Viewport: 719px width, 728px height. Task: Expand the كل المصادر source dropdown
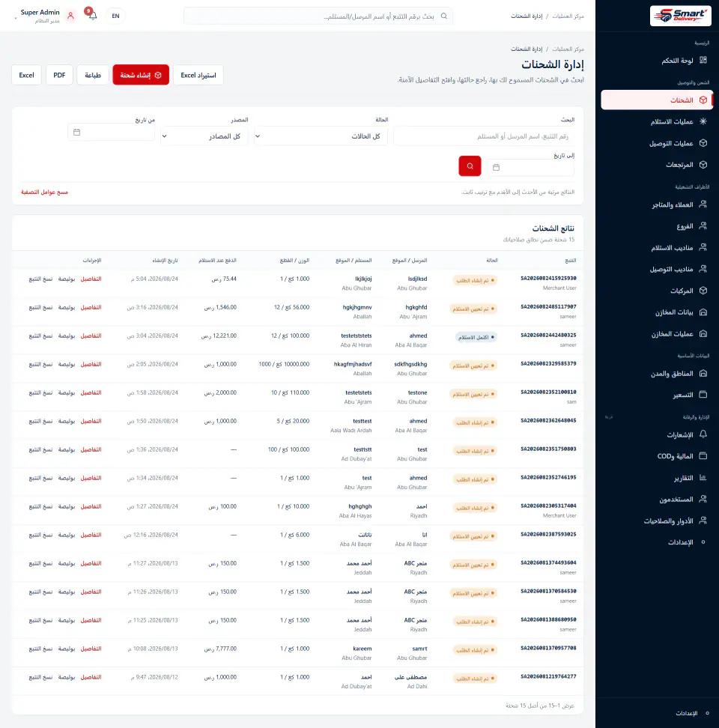point(204,136)
